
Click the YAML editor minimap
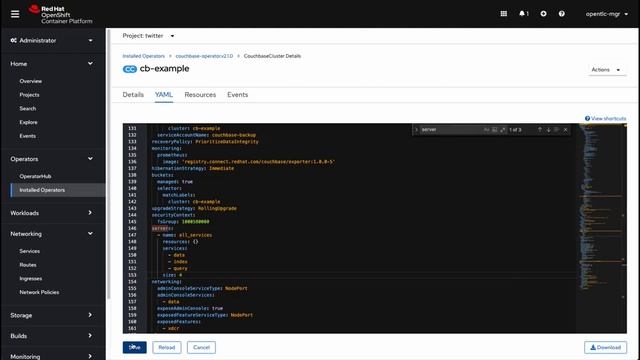(x=601, y=228)
